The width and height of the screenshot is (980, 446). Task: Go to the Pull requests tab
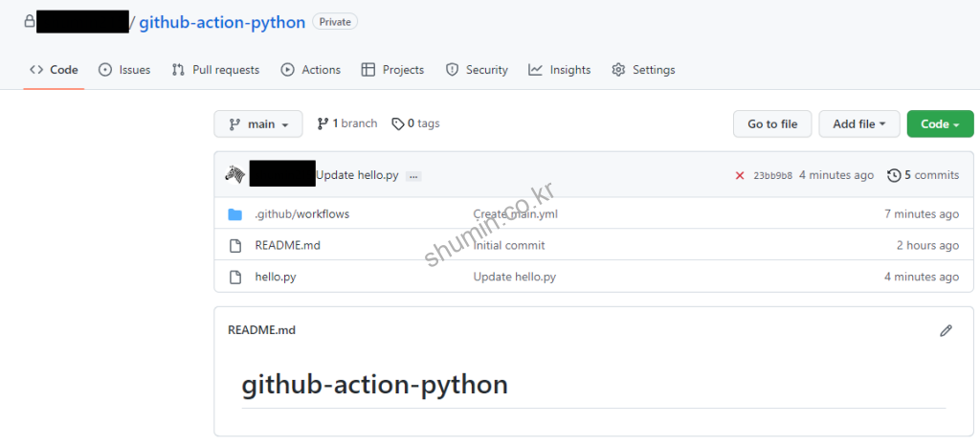pyautogui.click(x=215, y=70)
